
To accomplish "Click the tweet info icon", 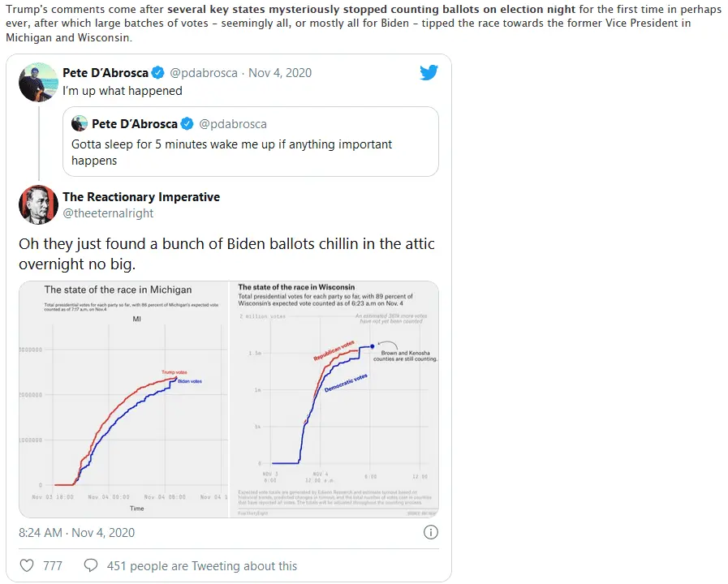I will pos(431,533).
